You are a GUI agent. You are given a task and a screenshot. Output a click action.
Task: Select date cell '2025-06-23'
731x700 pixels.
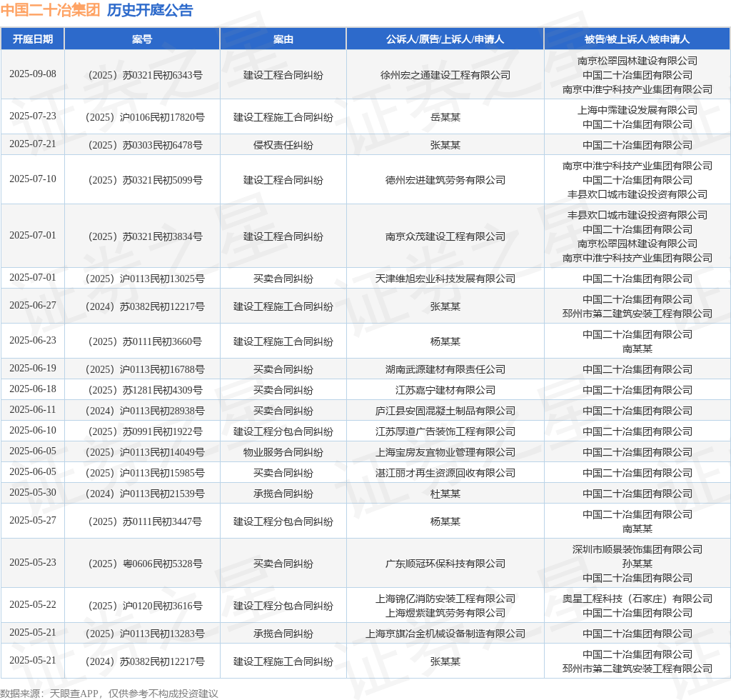[x=33, y=341]
